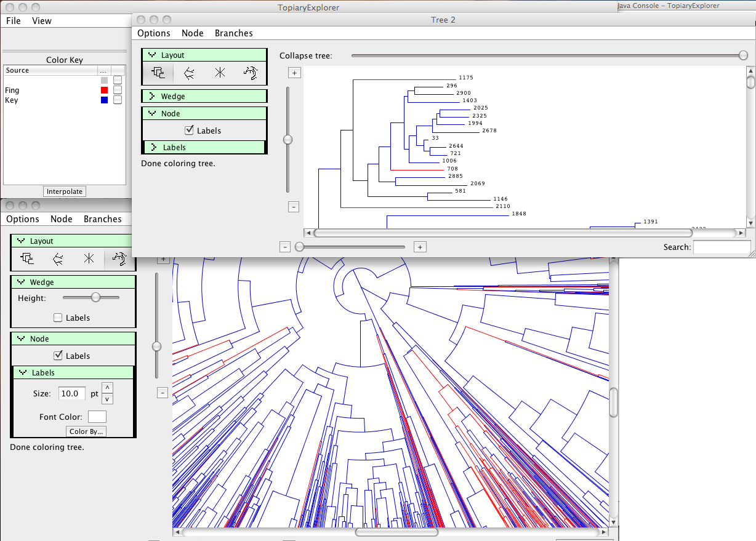756x541 pixels.
Task: Click tree node label "708"
Action: pyautogui.click(x=452, y=169)
